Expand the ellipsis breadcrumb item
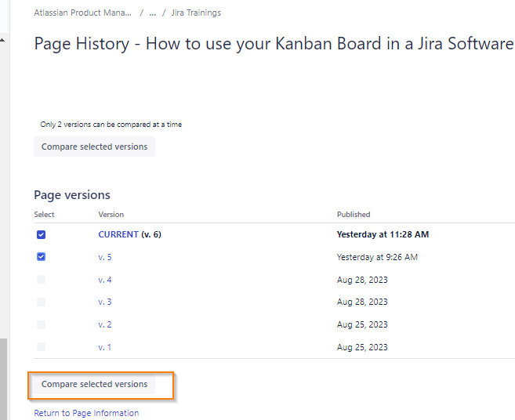The image size is (515, 420). (x=153, y=13)
